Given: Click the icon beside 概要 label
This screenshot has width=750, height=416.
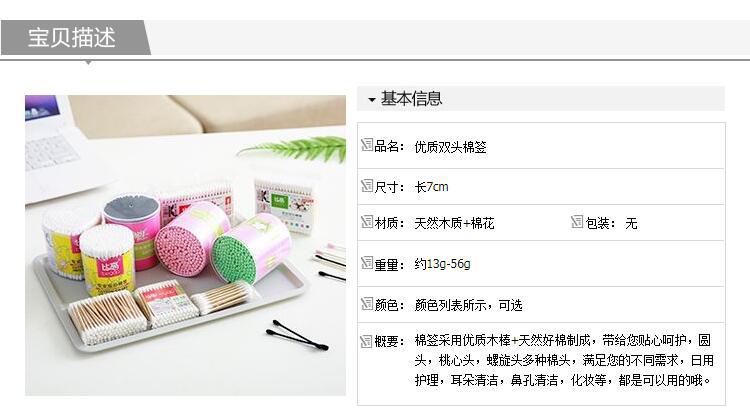Looking at the screenshot, I should point(367,341).
